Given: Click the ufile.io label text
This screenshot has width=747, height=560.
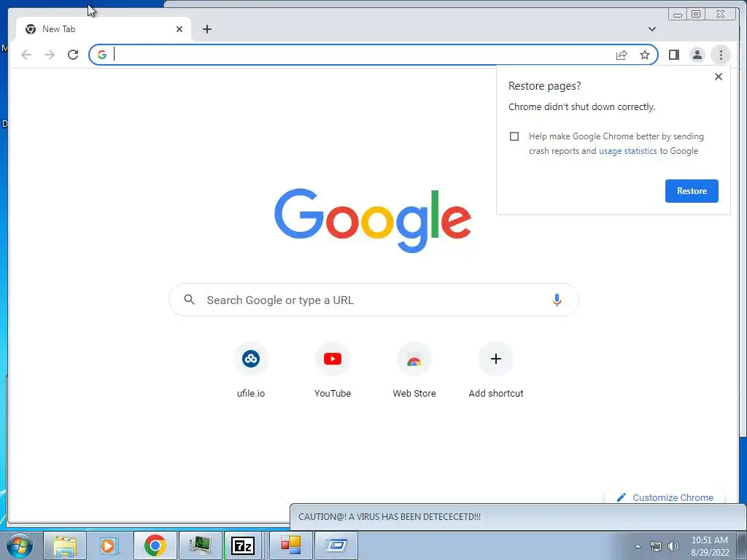Looking at the screenshot, I should [x=251, y=393].
